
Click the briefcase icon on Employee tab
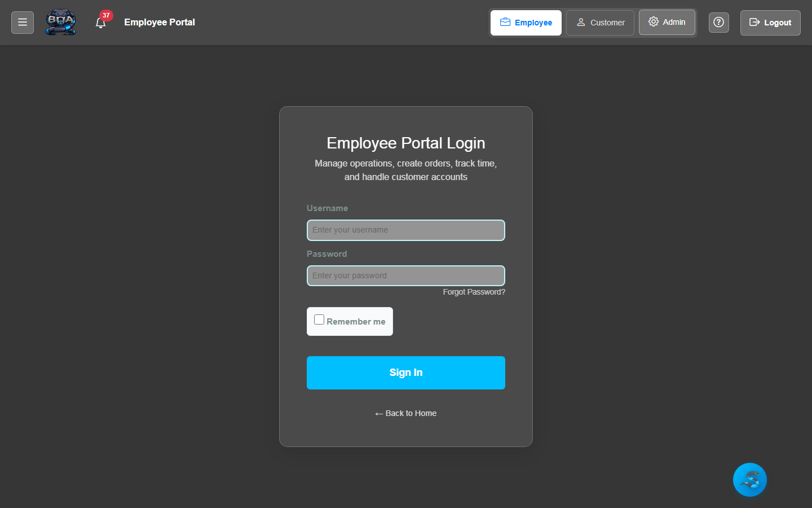506,22
